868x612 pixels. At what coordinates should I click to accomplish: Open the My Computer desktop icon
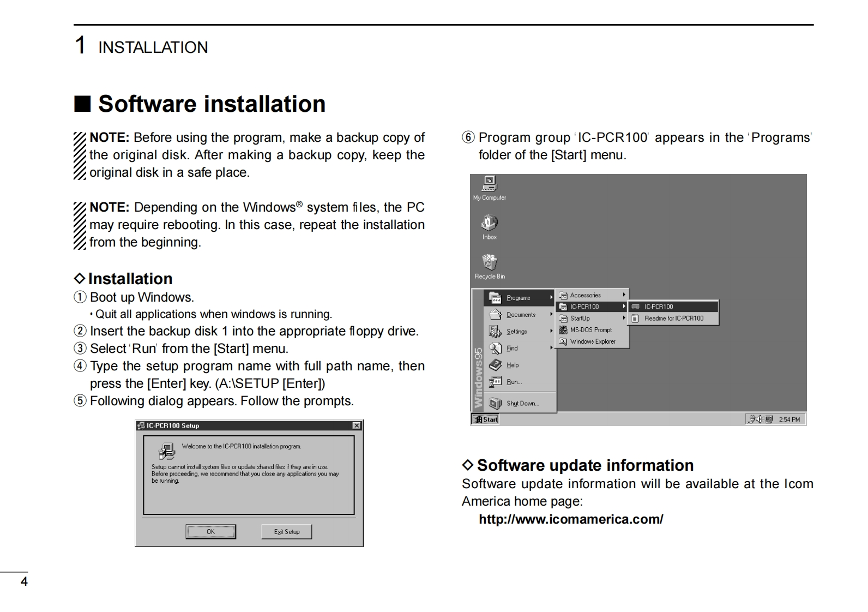(489, 184)
